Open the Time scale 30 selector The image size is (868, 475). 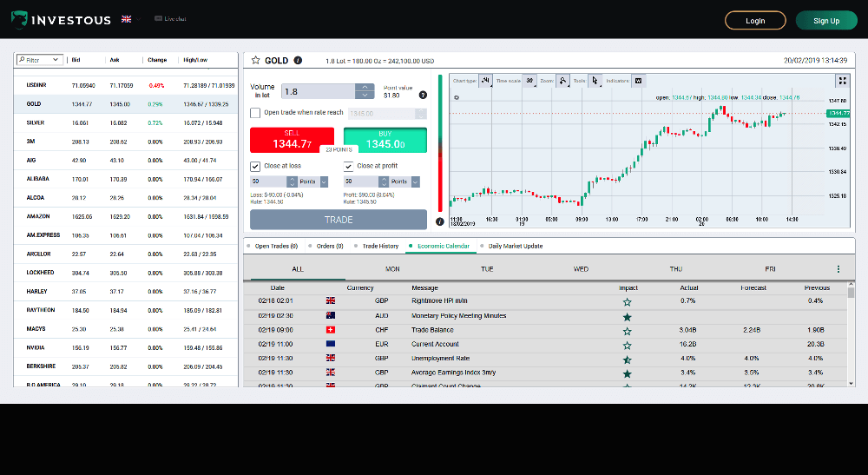click(x=529, y=81)
